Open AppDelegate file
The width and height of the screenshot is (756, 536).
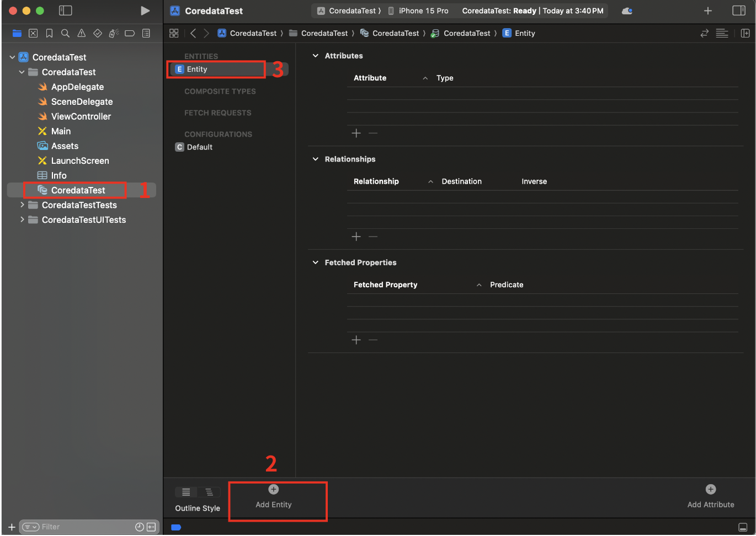pos(71,87)
